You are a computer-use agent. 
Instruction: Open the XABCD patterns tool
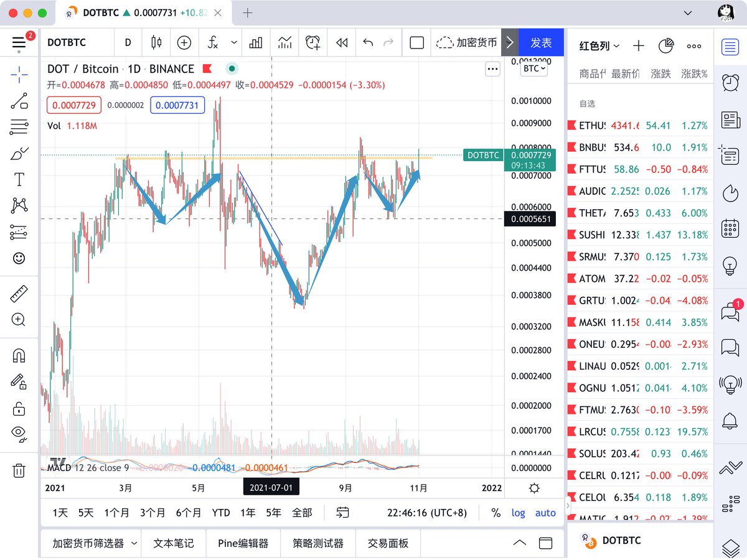click(x=19, y=205)
